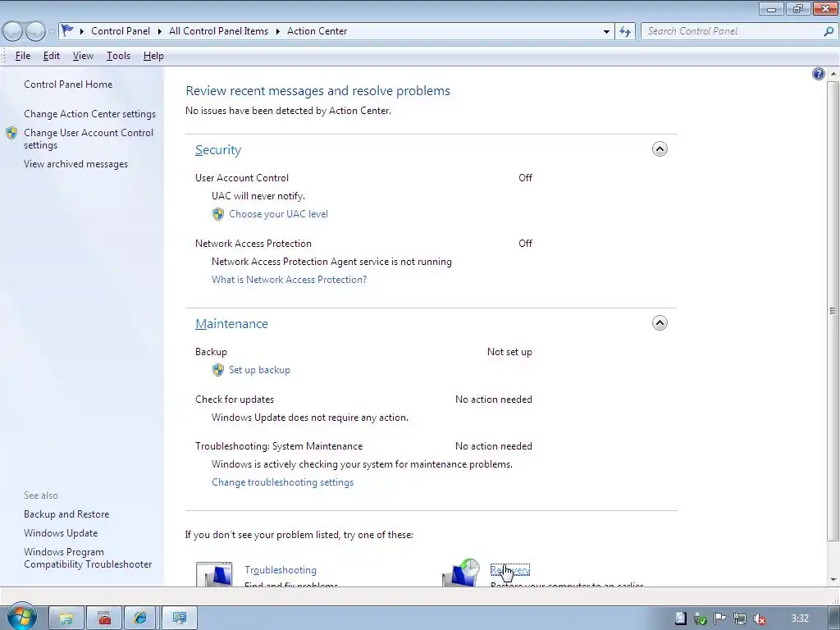The image size is (840, 630).
Task: Click the Control Panel taskbar button
Action: point(180,619)
